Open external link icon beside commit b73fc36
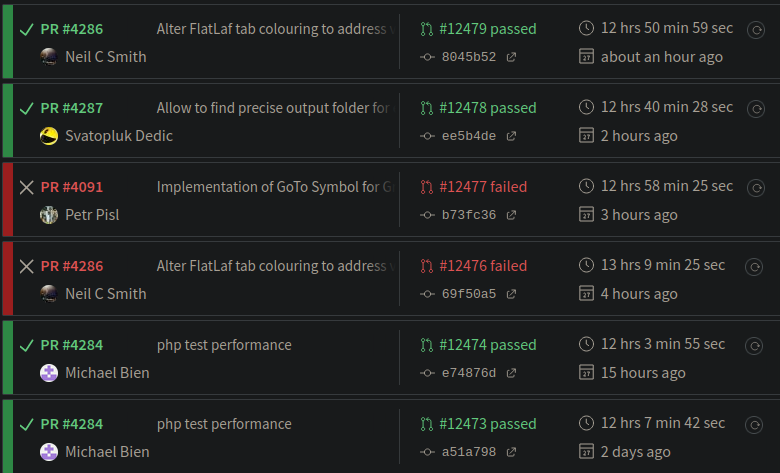Viewport: 780px width, 473px height. pos(512,215)
